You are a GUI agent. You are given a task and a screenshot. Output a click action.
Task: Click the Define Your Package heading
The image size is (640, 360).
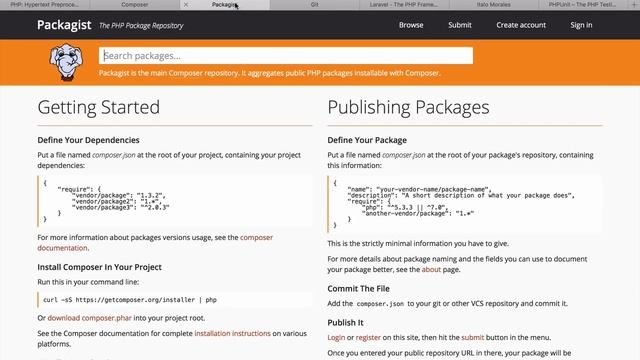point(367,140)
